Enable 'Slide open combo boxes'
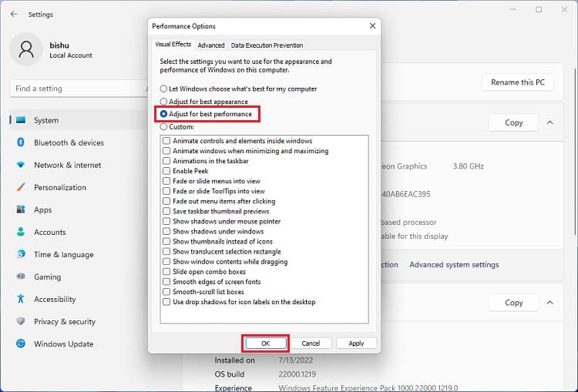578x392 pixels. click(x=166, y=272)
